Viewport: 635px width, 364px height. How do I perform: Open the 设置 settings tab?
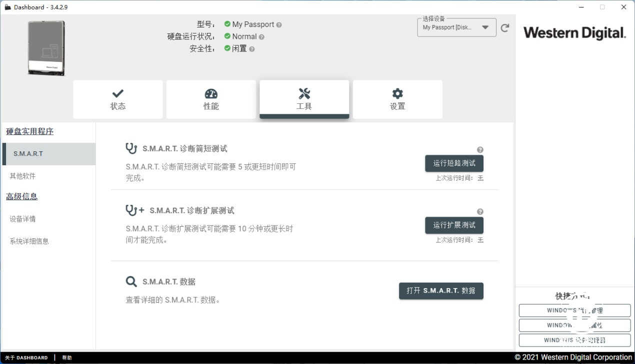(397, 99)
